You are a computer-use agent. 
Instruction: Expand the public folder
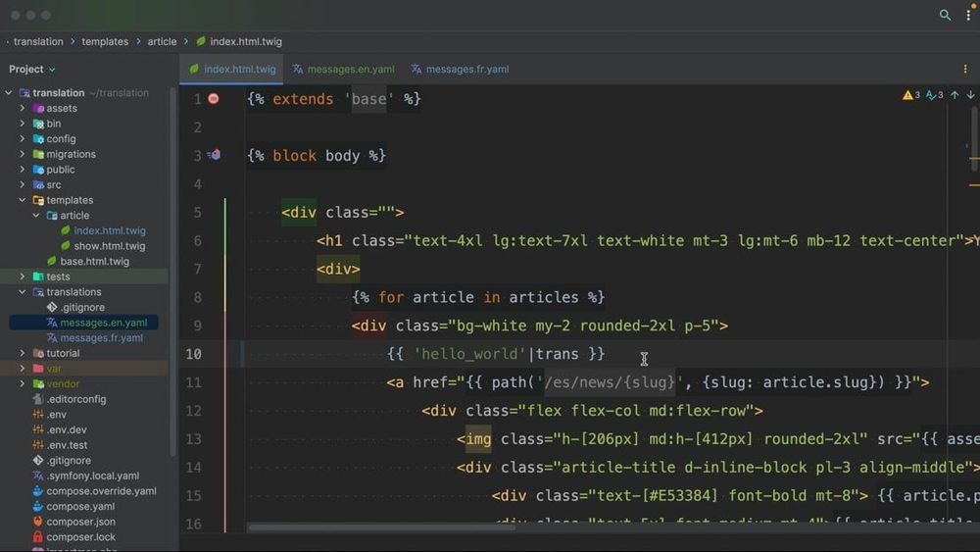pos(23,169)
